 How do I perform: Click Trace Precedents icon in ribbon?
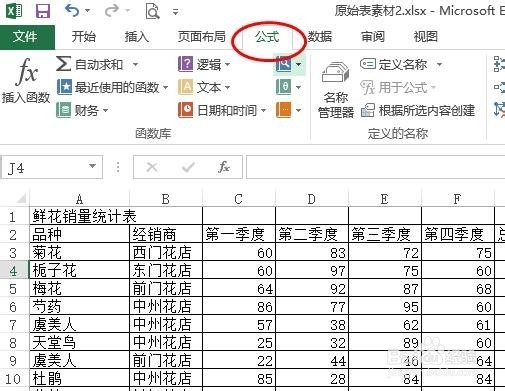coord(499,64)
